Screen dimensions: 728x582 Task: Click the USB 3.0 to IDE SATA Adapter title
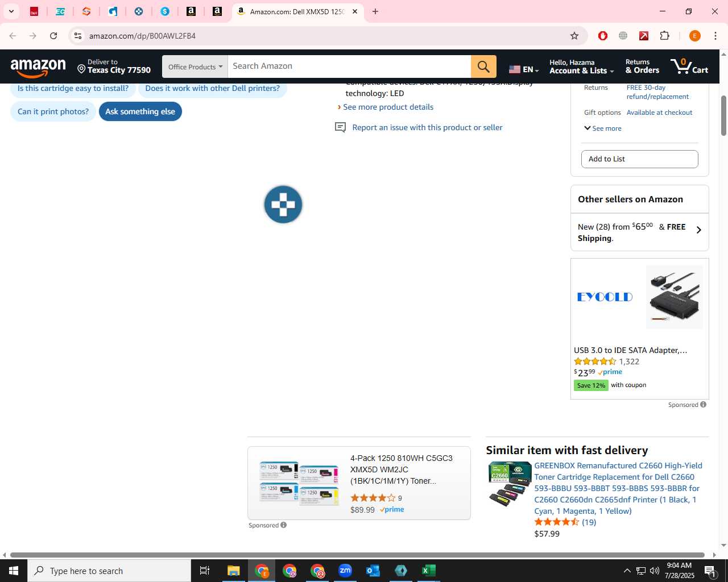tap(631, 350)
